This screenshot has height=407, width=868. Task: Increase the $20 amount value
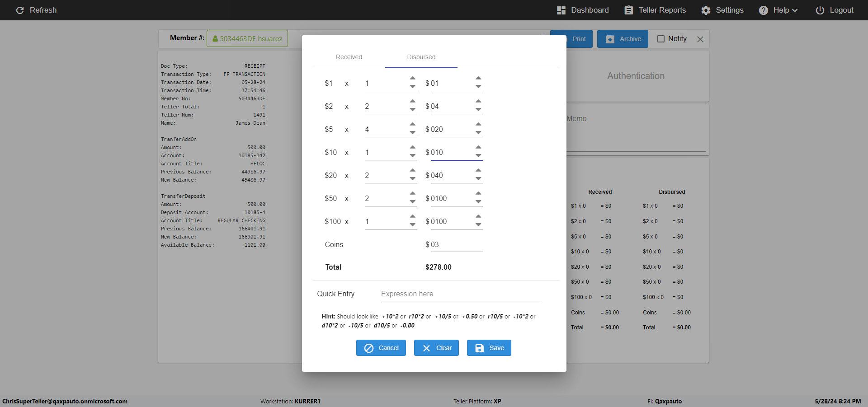(x=478, y=170)
